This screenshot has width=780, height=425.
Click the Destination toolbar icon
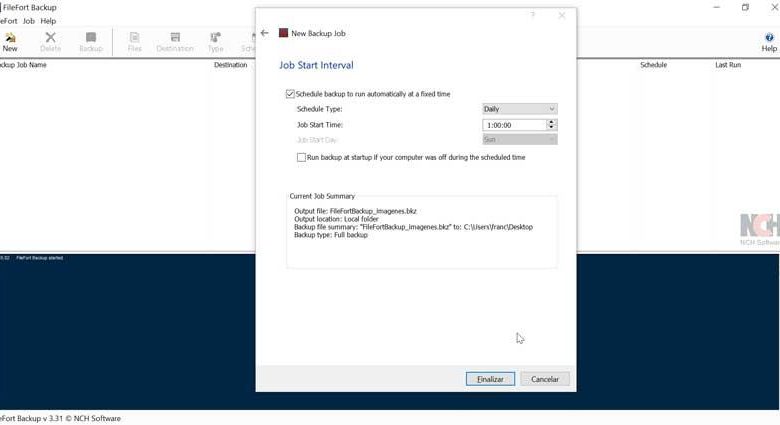pyautogui.click(x=175, y=42)
